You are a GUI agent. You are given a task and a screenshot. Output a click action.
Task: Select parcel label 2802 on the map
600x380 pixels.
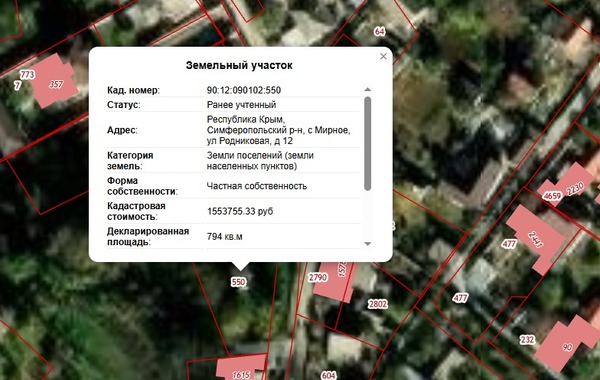(x=378, y=304)
